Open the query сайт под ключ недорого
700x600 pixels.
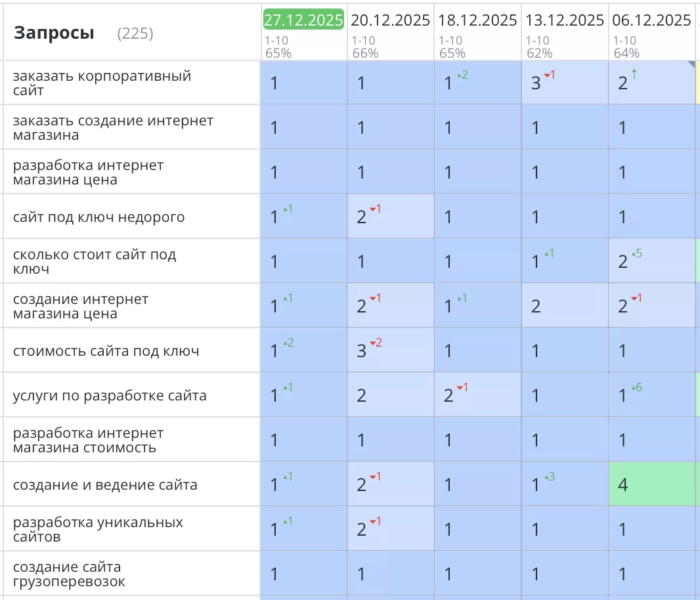tap(98, 217)
